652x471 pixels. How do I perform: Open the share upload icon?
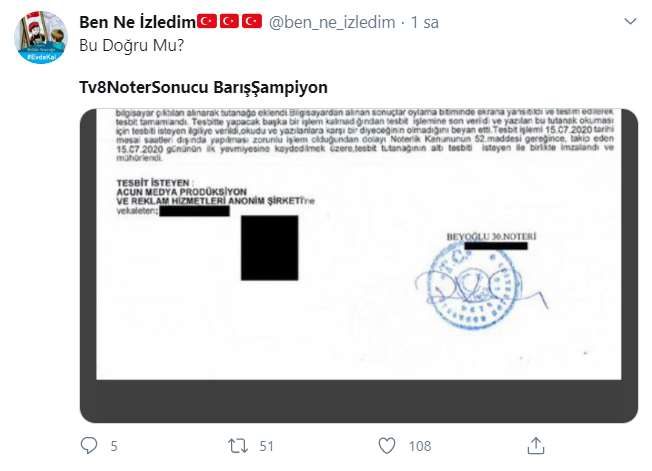click(536, 446)
